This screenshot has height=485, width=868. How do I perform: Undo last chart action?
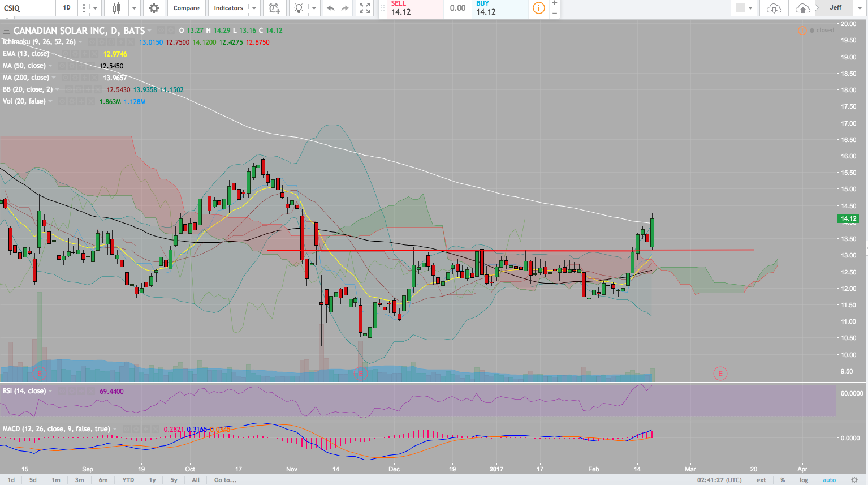[330, 8]
